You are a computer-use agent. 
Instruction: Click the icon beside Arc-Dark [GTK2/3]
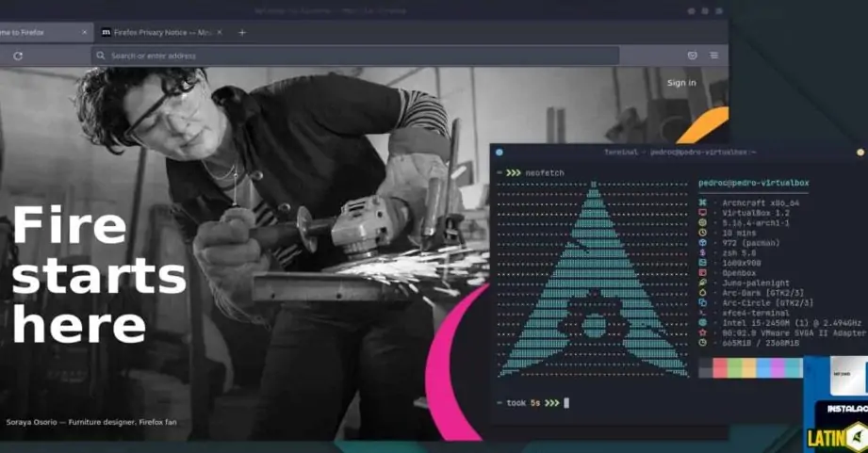[x=702, y=293]
